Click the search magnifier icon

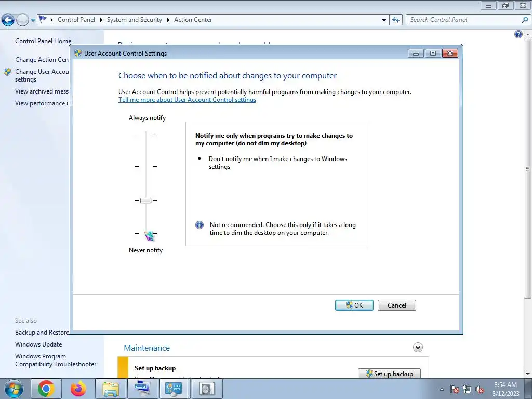[525, 20]
